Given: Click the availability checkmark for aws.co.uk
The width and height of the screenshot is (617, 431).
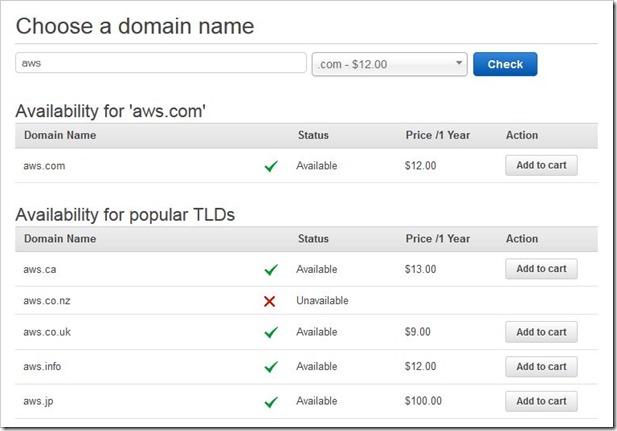Looking at the screenshot, I should coord(270,333).
